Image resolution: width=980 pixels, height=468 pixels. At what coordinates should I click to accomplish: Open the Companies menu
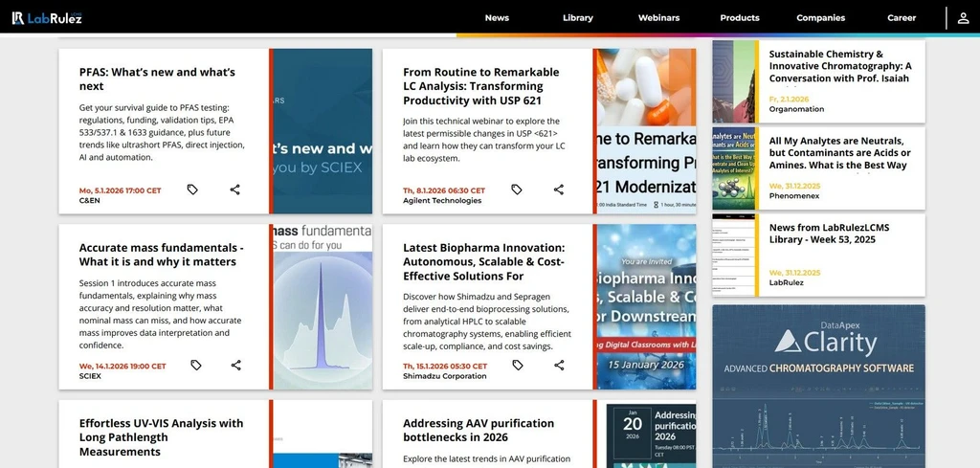click(x=820, y=18)
